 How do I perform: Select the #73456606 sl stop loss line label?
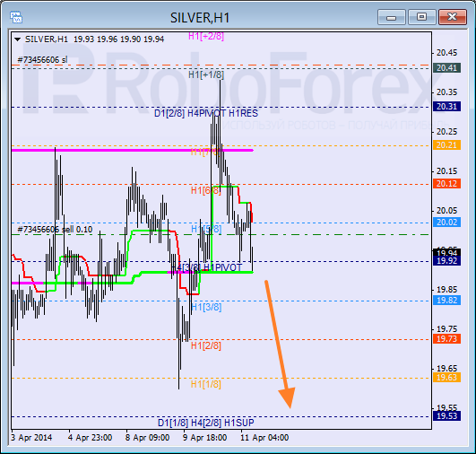tap(42, 60)
